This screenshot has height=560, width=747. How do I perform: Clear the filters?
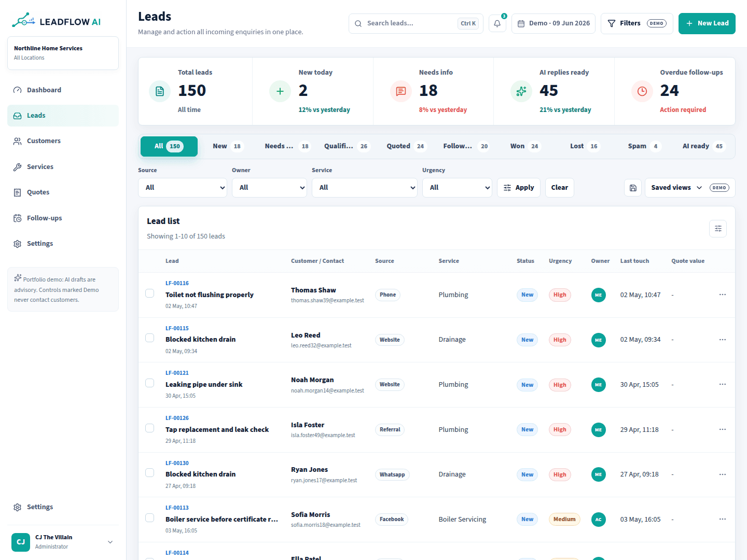pos(560,188)
